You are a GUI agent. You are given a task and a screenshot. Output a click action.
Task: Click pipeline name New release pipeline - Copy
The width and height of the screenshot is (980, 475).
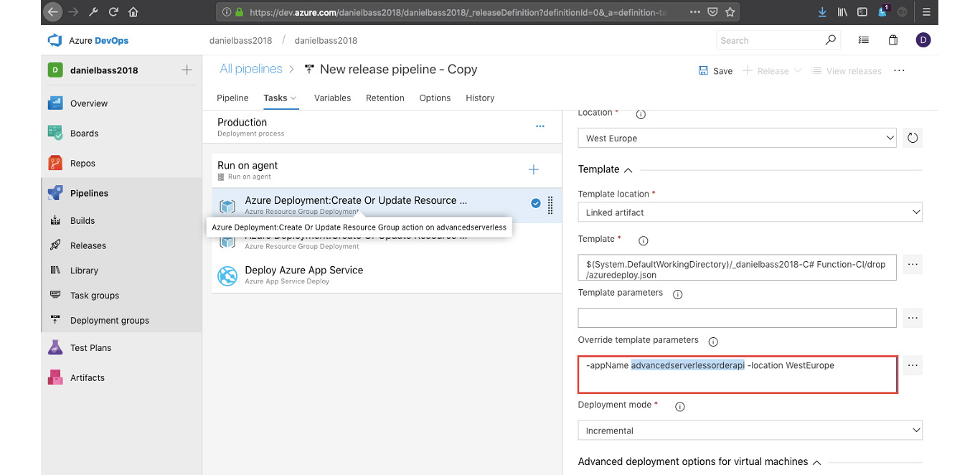pyautogui.click(x=398, y=70)
